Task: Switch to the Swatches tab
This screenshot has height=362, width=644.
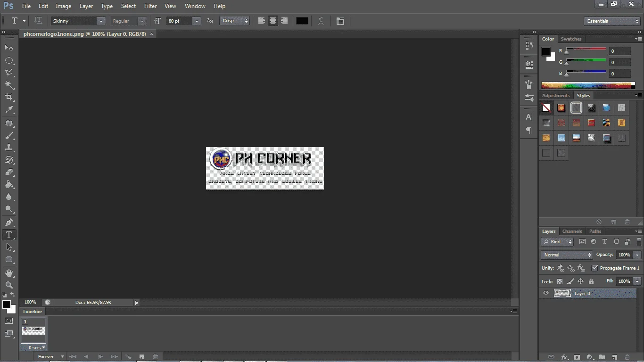Action: (x=571, y=39)
